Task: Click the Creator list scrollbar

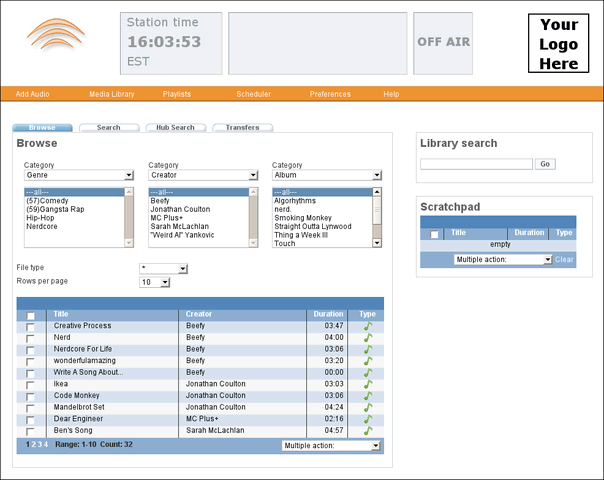Action: click(x=253, y=217)
